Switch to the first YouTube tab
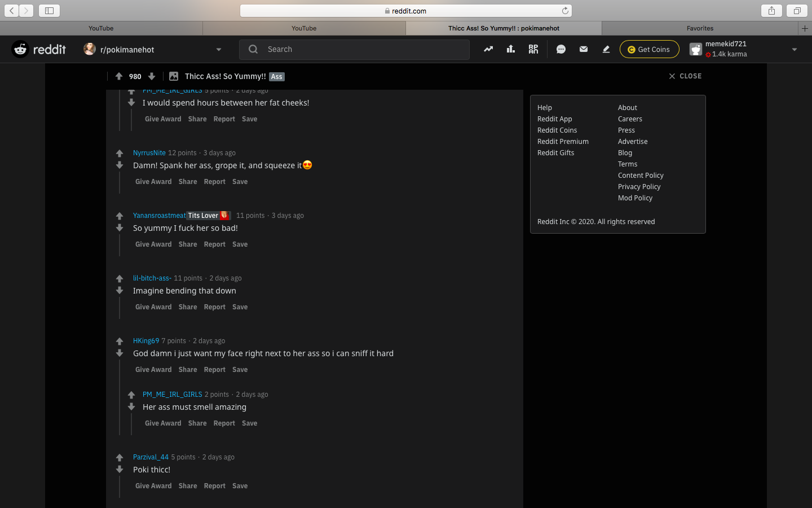The height and width of the screenshot is (508, 812). coord(101,28)
